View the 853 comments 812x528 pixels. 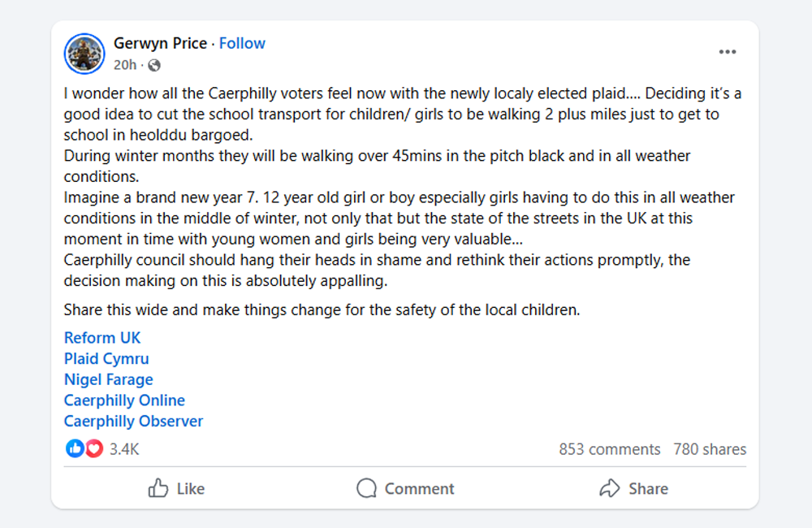pyautogui.click(x=609, y=449)
